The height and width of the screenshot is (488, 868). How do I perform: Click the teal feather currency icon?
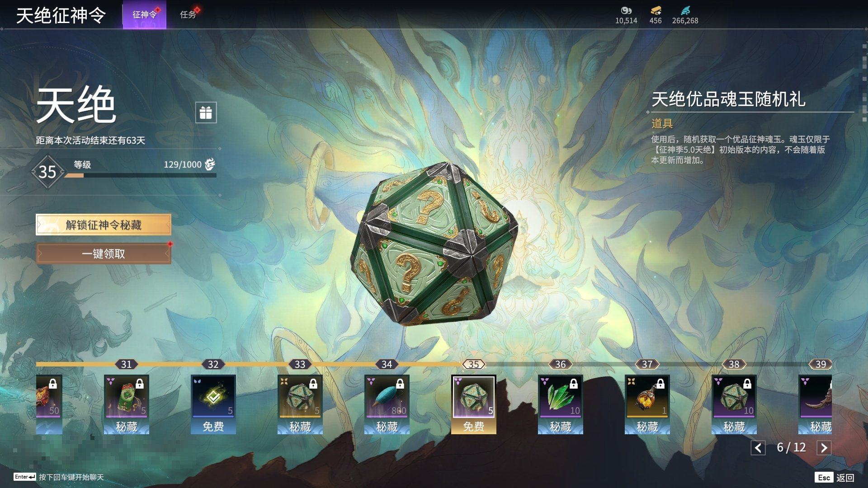click(685, 10)
